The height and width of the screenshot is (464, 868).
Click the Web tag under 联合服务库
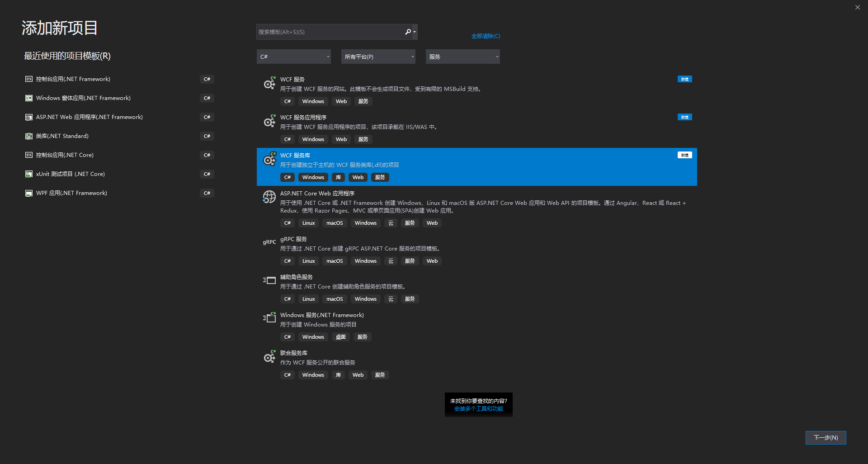[358, 375]
